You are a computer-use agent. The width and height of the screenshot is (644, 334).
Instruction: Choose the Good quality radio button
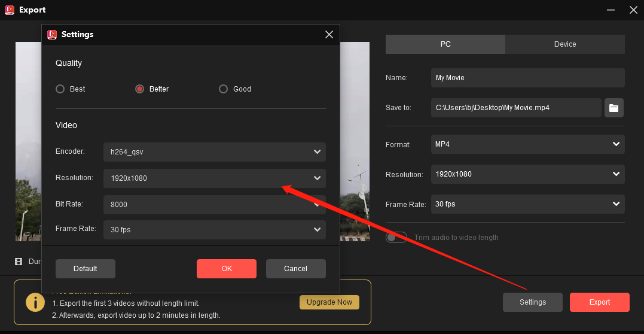[x=223, y=89]
